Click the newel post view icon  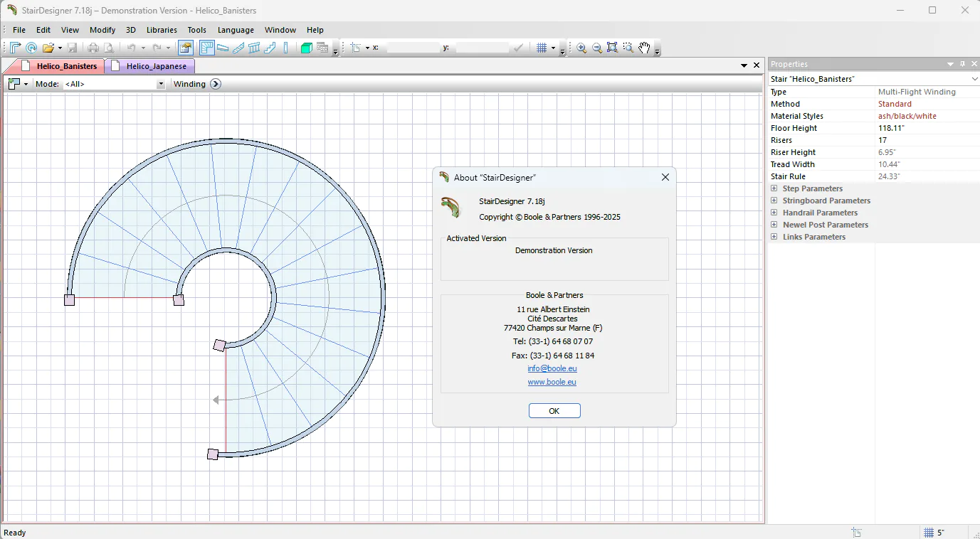[286, 48]
